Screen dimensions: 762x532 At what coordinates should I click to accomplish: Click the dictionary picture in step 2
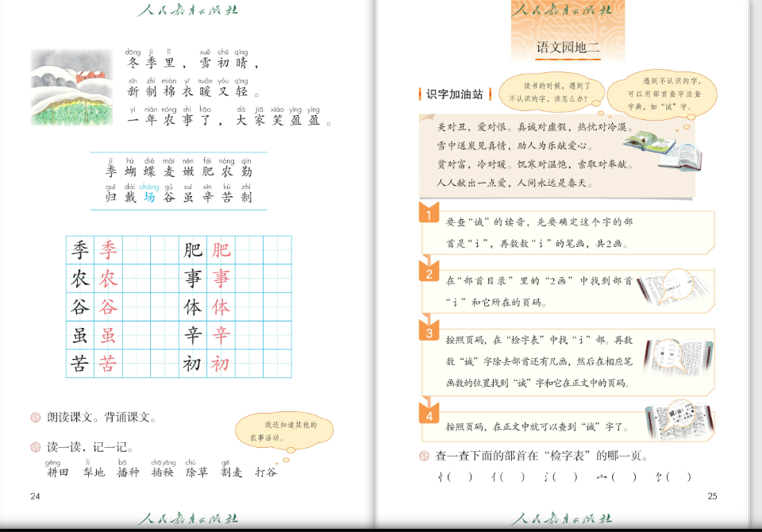pos(672,287)
